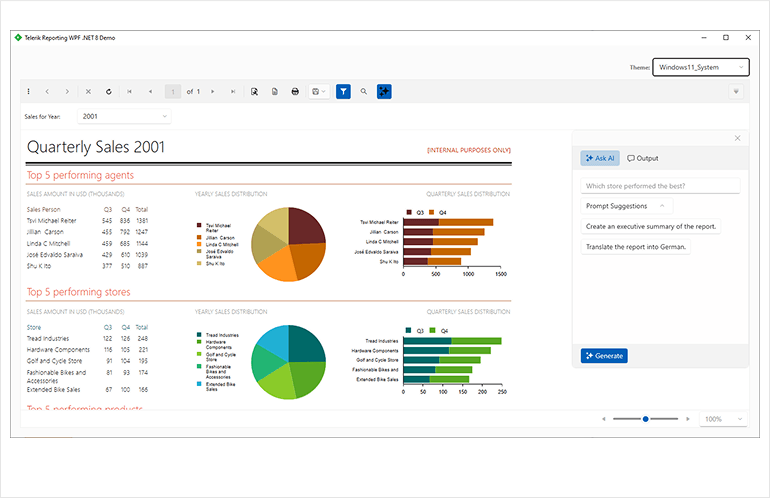Toggle print preview mode

coord(254,91)
